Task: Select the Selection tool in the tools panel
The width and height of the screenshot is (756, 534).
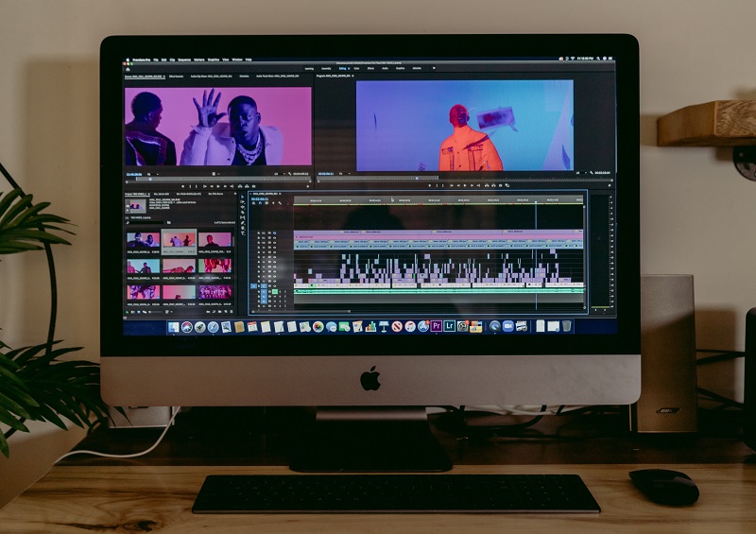Action: point(243,197)
